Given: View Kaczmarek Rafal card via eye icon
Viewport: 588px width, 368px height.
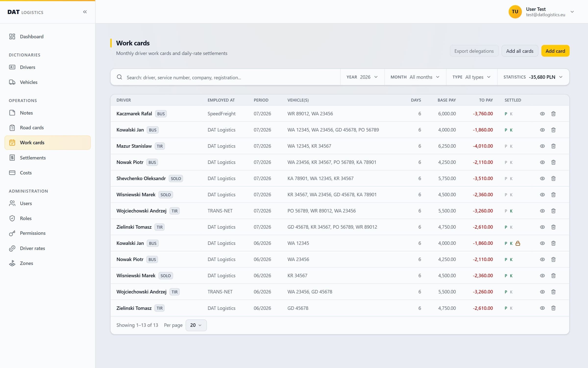Looking at the screenshot, I should pyautogui.click(x=542, y=114).
